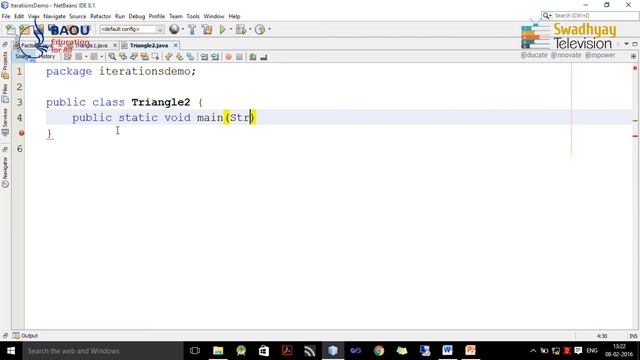Close the Triangle1.java tab
This screenshot has width=640, height=360.
(115, 45)
